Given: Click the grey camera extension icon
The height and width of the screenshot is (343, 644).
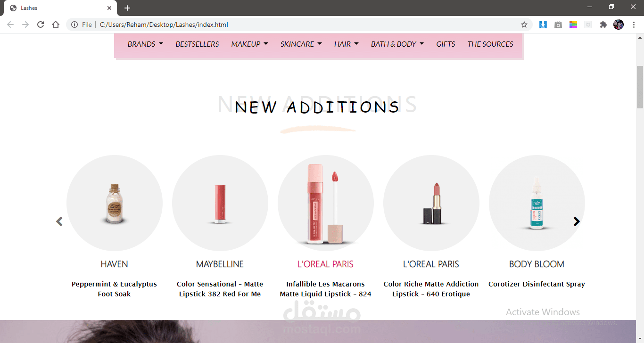Looking at the screenshot, I should (x=558, y=24).
